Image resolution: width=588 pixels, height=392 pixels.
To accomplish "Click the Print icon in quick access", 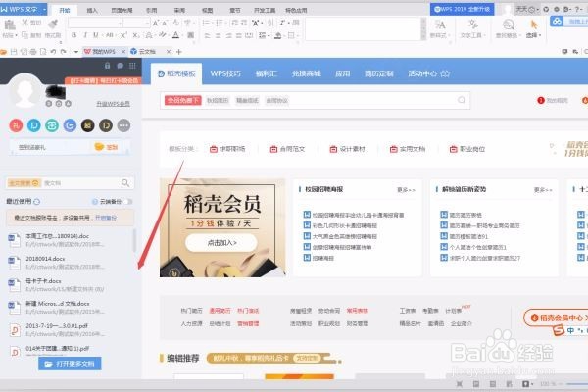I will (33, 52).
